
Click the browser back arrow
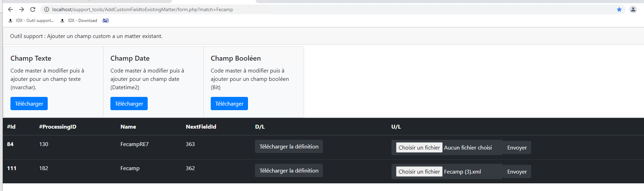10,9
